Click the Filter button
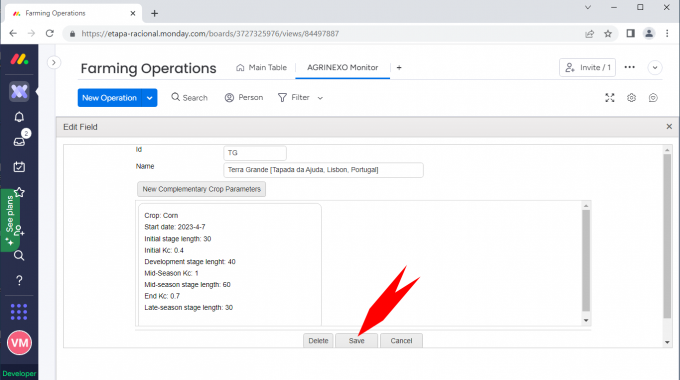680x380 pixels. (x=294, y=98)
